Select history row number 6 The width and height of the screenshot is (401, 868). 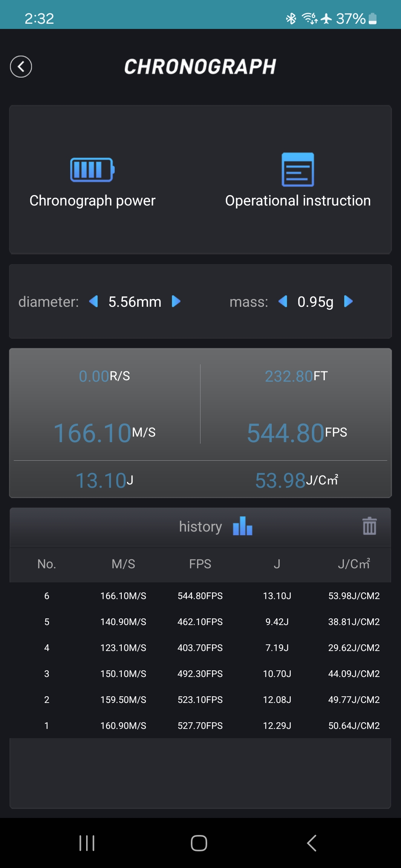pos(200,596)
